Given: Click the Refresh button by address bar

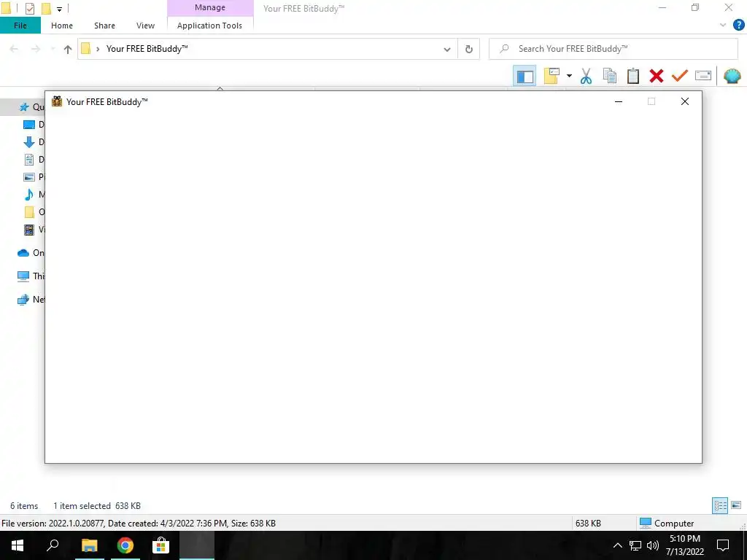Looking at the screenshot, I should [469, 49].
